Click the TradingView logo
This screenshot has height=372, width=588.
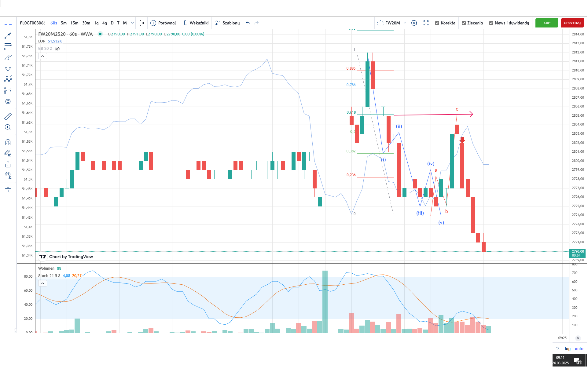pyautogui.click(x=42, y=257)
